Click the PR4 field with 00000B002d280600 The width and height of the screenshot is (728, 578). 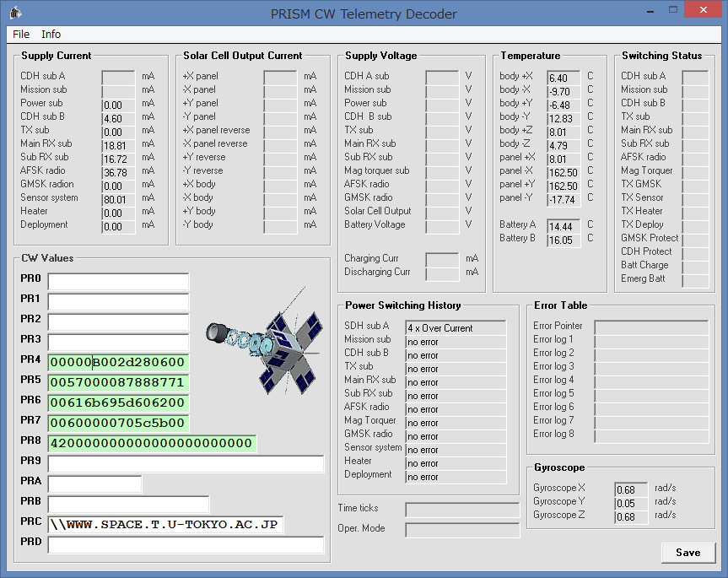[x=118, y=362]
